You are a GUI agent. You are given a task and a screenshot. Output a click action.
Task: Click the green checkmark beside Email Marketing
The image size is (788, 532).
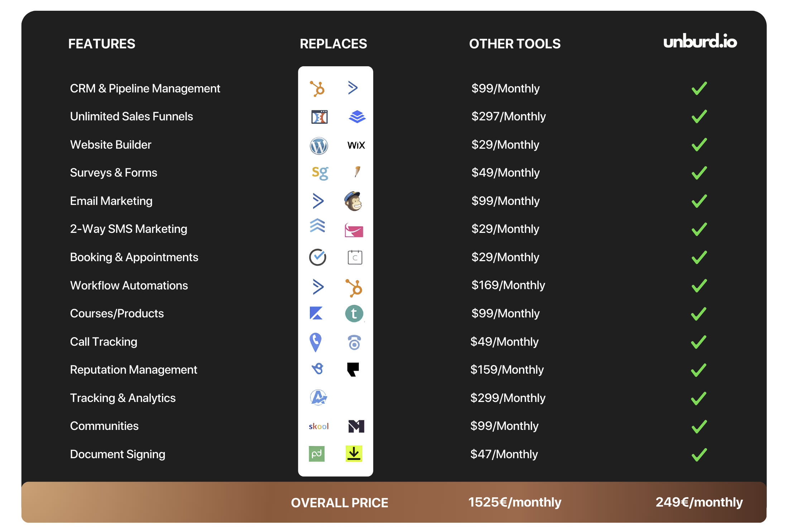tap(699, 201)
